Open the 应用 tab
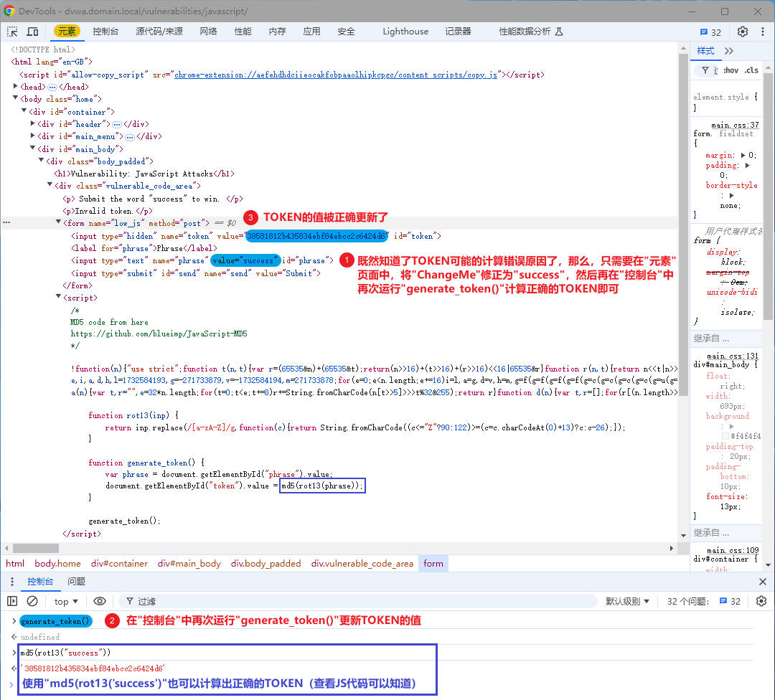The width and height of the screenshot is (775, 700). (x=312, y=32)
